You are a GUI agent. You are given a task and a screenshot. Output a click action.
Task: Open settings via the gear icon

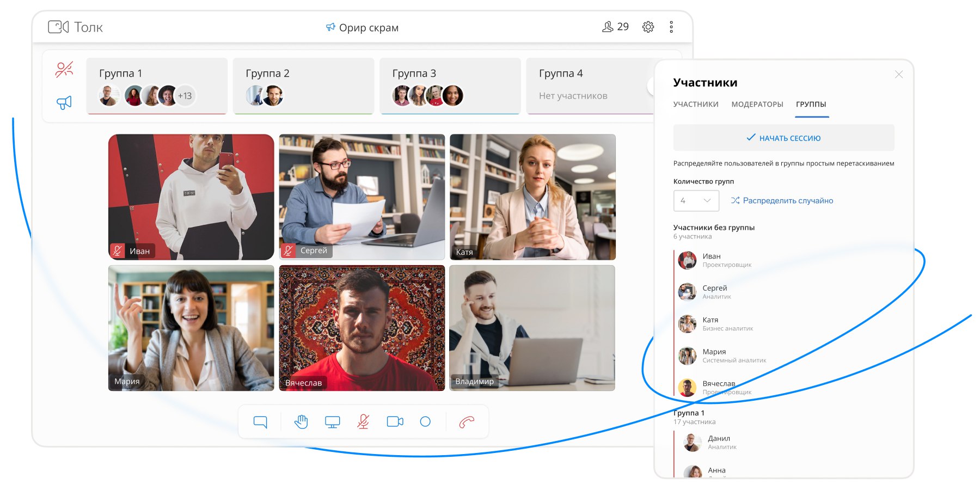click(x=648, y=27)
